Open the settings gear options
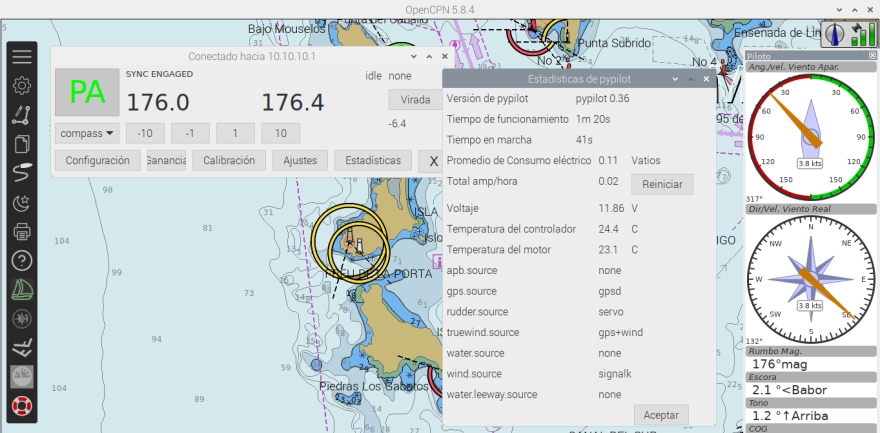The height and width of the screenshot is (433, 880). 21,86
